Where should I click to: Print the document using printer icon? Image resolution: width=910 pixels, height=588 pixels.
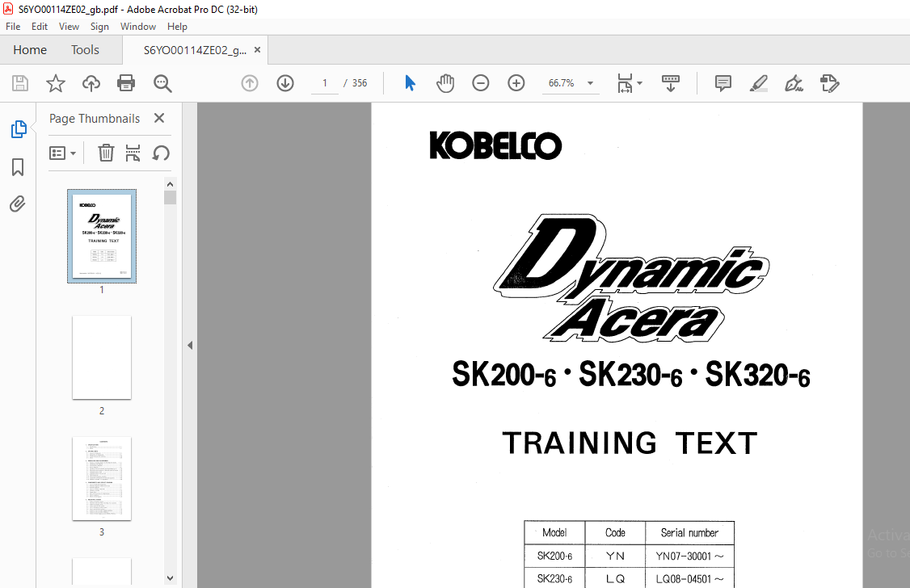click(x=126, y=83)
